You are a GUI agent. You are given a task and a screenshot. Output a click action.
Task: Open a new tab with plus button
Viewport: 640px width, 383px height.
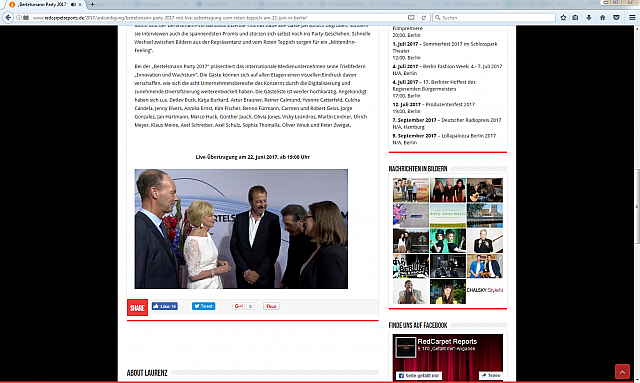pos(92,4)
